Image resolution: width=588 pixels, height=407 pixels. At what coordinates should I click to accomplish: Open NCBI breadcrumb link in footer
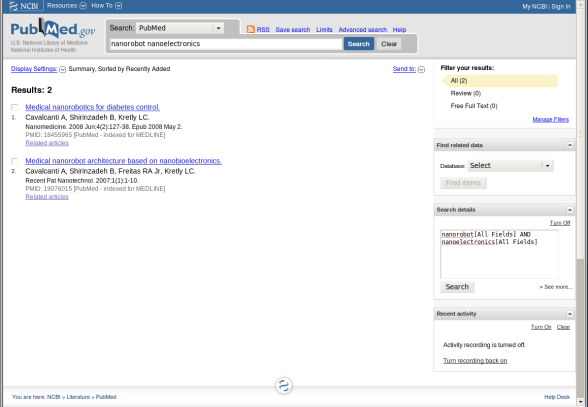click(53, 397)
